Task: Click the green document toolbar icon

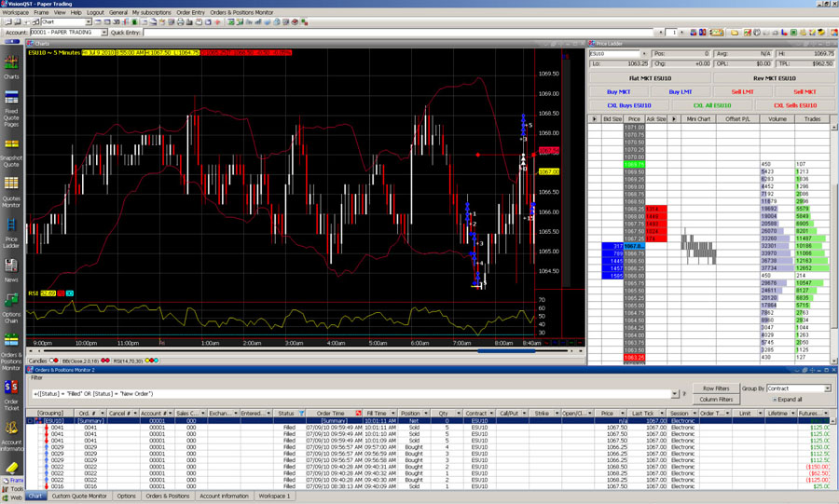Action: point(135,22)
